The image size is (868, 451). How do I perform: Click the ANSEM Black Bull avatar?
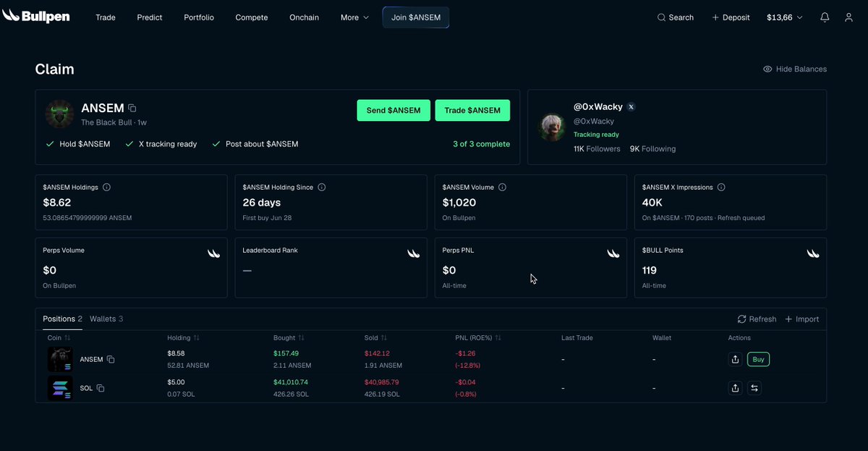(59, 114)
